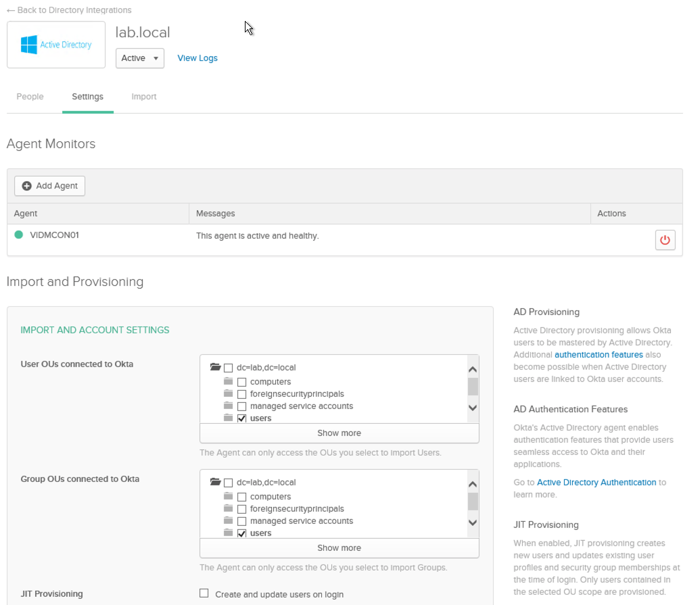Click computers folder icon in User OUs tree
This screenshot has width=700, height=605.
click(228, 382)
